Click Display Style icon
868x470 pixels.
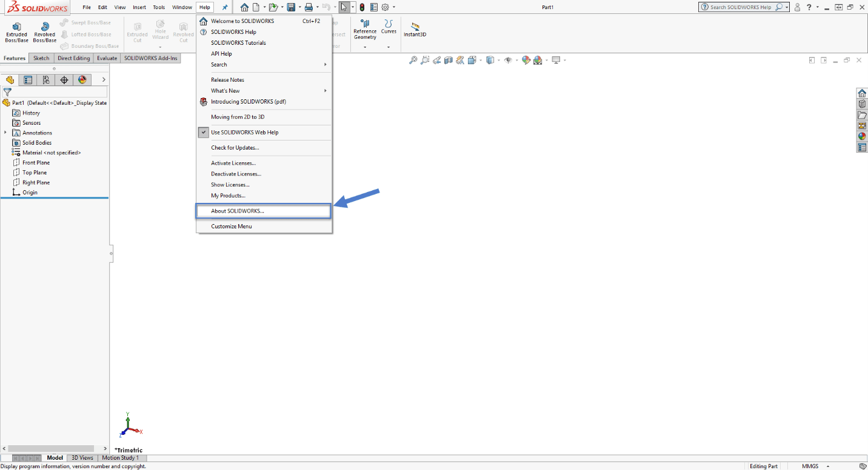point(490,60)
